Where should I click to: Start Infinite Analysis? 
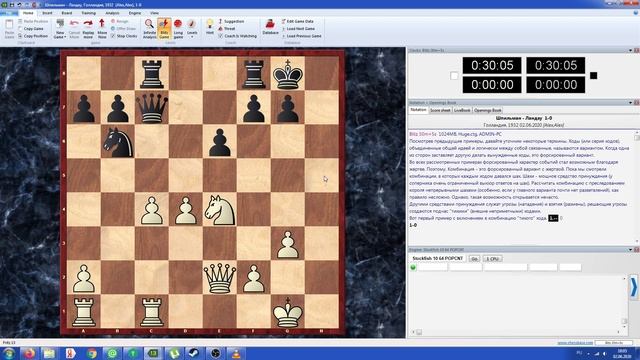[149, 29]
